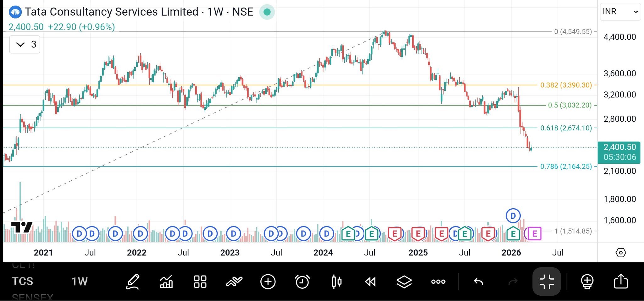Share the chart using the share icon
Image resolution: width=644 pixels, height=301 pixels.
[621, 281]
